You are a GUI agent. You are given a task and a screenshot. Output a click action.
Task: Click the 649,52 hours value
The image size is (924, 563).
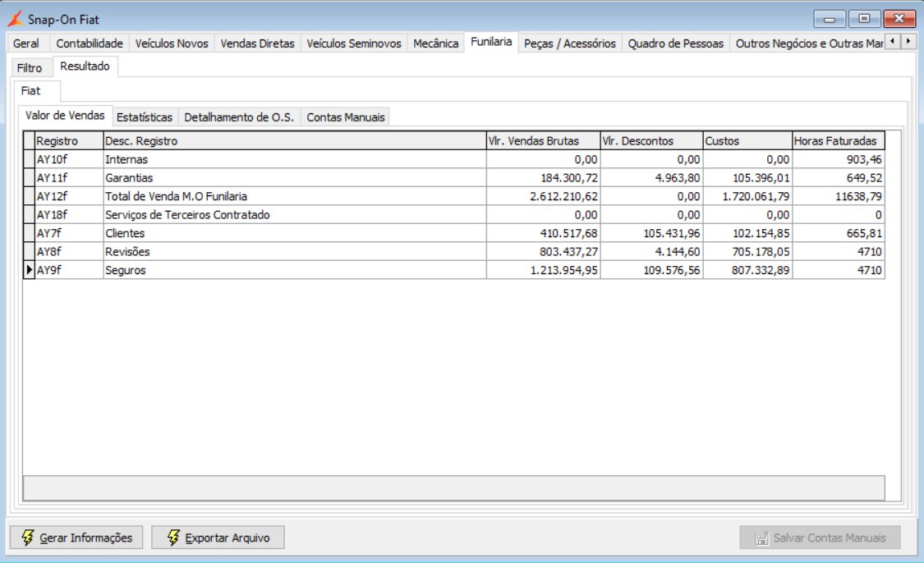tap(839, 178)
